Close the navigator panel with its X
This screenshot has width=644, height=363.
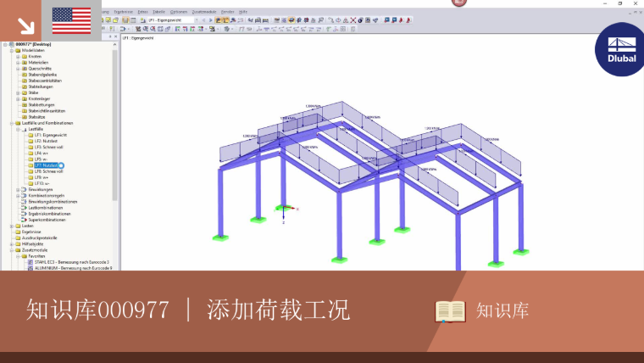point(115,36)
